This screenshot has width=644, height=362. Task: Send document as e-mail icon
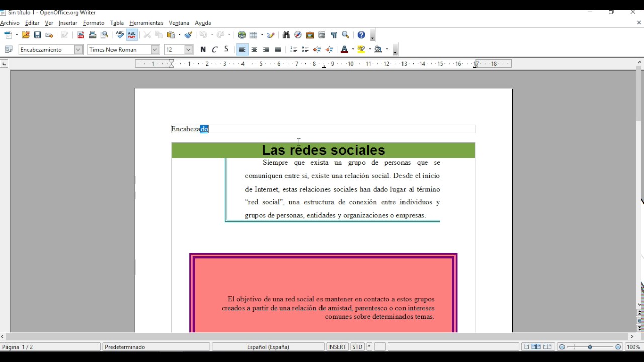point(49,35)
